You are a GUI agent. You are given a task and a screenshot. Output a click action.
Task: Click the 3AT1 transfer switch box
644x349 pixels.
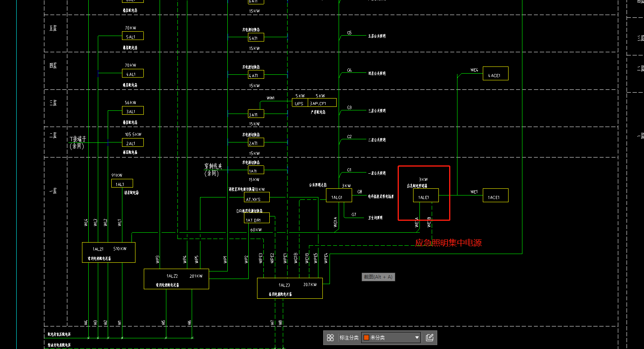[x=256, y=114]
